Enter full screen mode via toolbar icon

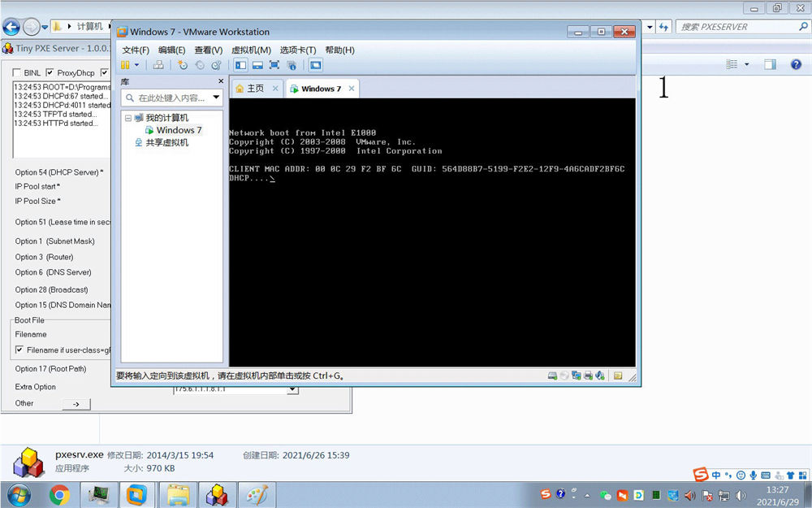274,65
